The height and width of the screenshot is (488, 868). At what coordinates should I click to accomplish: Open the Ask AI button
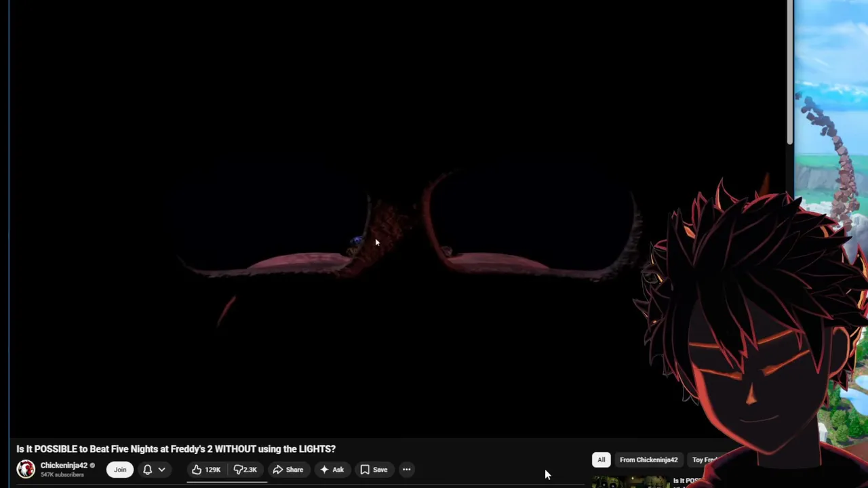(332, 470)
